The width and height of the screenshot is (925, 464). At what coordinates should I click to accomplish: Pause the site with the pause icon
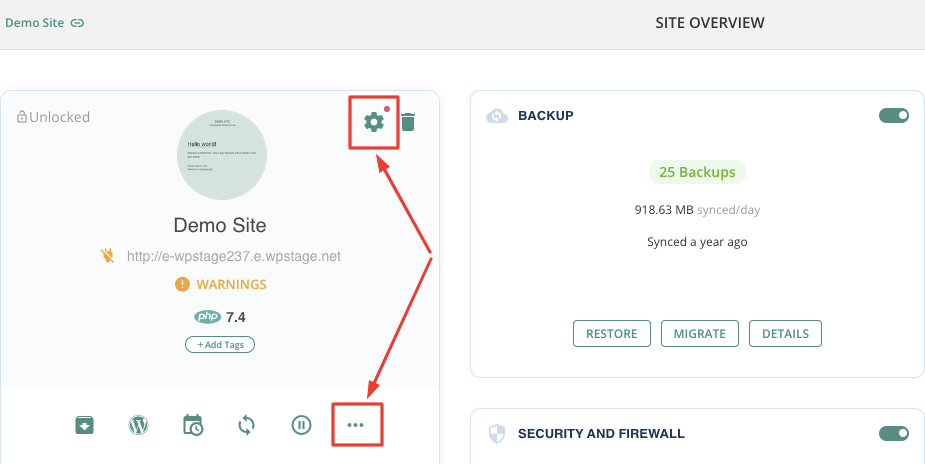click(301, 424)
